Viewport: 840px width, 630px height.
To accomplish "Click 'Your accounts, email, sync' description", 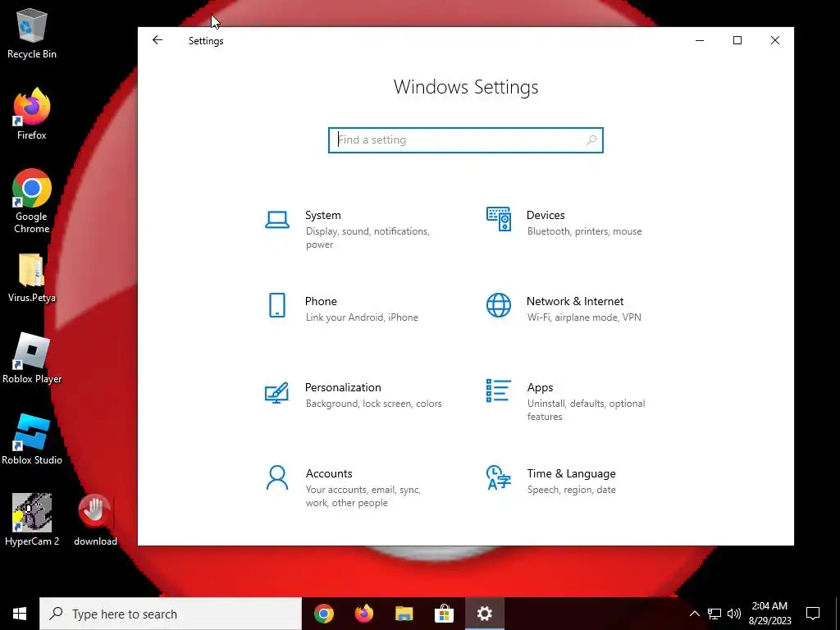I will coord(363,496).
